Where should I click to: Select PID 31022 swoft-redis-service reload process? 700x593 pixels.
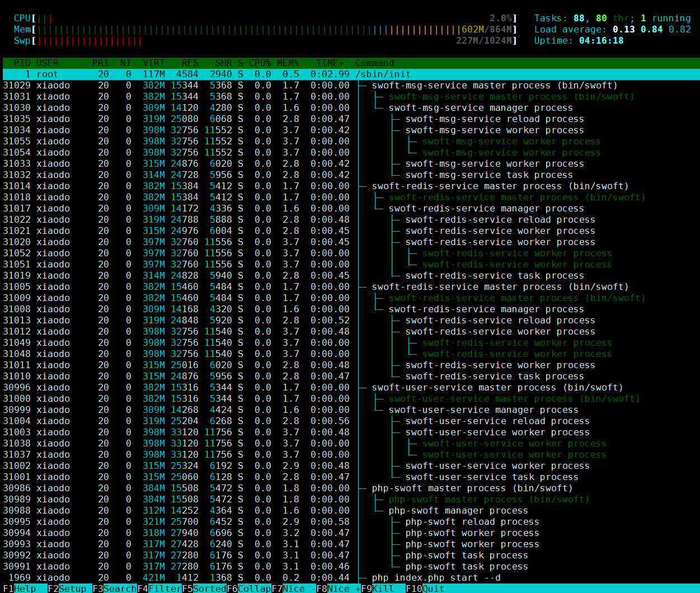(x=351, y=219)
